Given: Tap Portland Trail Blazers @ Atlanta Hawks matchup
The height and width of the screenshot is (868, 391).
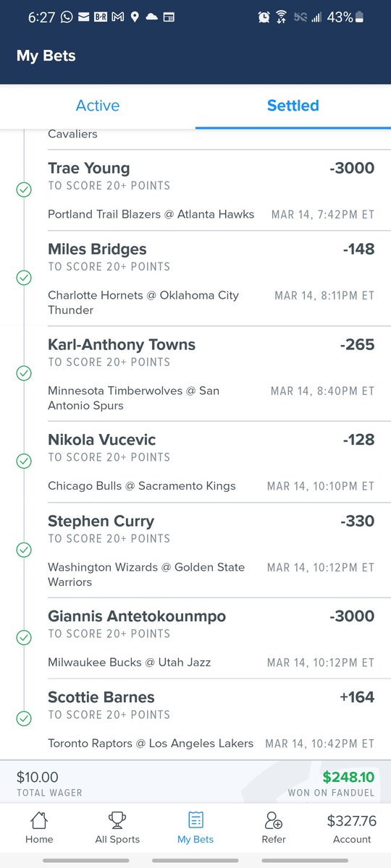Looking at the screenshot, I should 151,214.
